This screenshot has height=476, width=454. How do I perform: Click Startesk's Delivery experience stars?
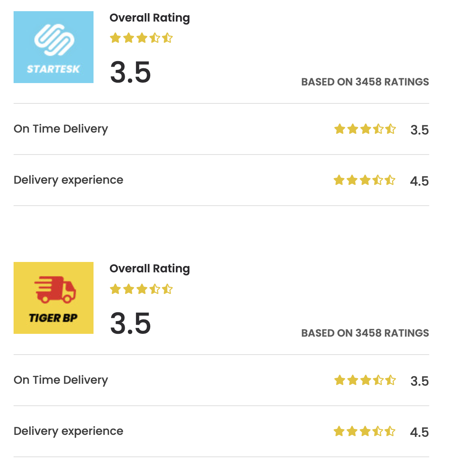[x=364, y=180]
